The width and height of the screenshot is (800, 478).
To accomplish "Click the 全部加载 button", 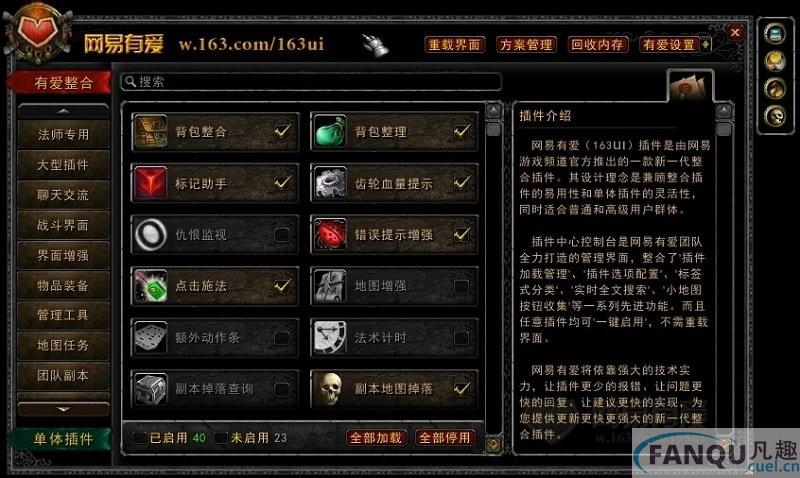I will tap(376, 438).
